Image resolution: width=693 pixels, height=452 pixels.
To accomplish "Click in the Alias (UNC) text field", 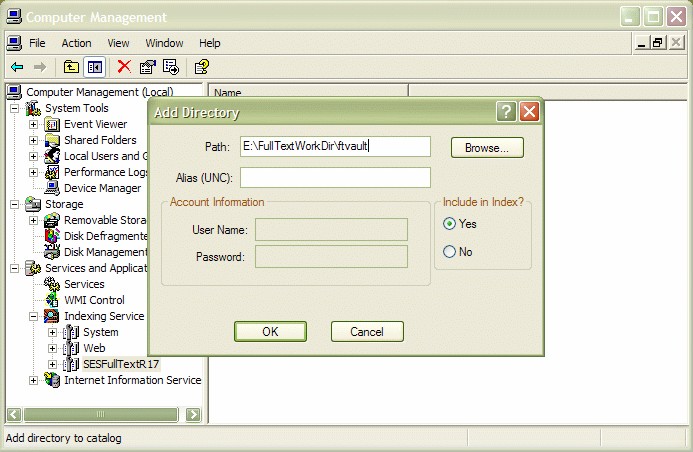I will (335, 178).
